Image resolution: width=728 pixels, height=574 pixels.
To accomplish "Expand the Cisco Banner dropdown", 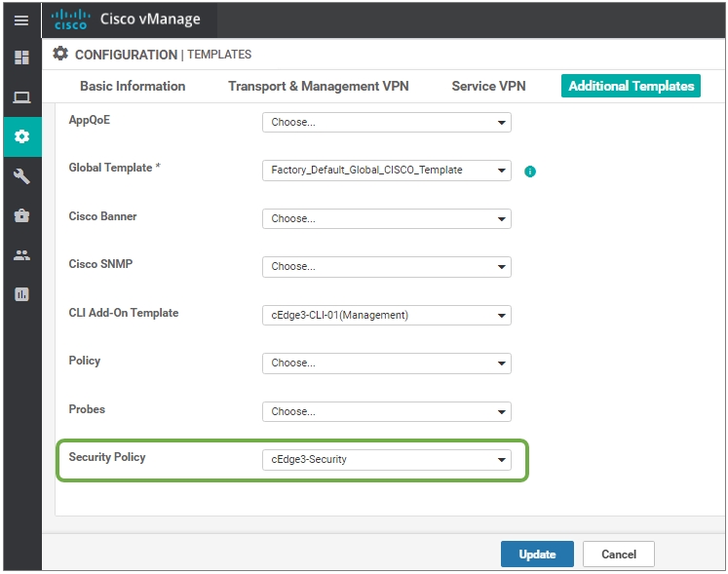I will point(386,219).
